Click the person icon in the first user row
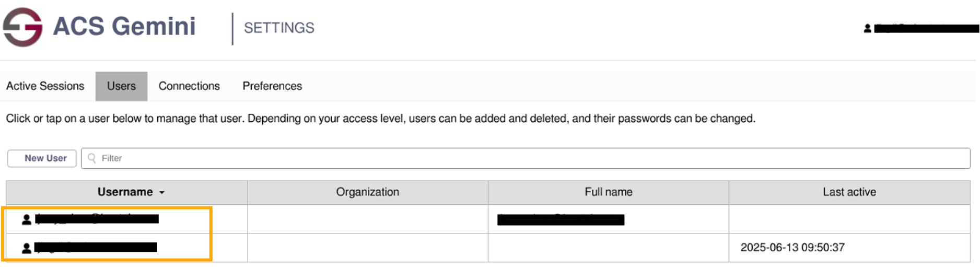Viewport: 980px width, 267px height. 26,219
